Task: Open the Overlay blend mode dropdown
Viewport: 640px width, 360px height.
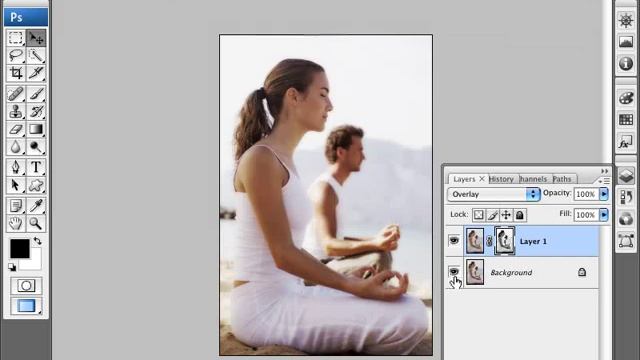Action: tap(494, 194)
